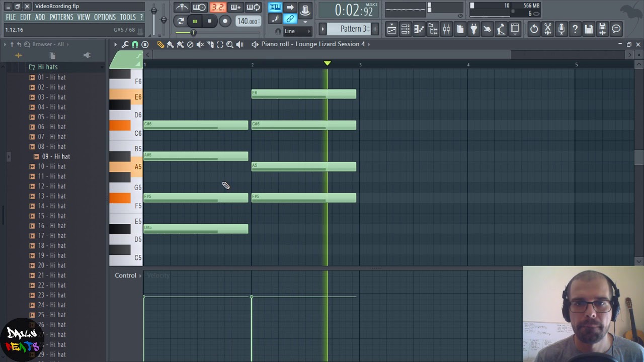Click the piano roll vertical scrollbar handle
644x362 pixels.
(639, 157)
